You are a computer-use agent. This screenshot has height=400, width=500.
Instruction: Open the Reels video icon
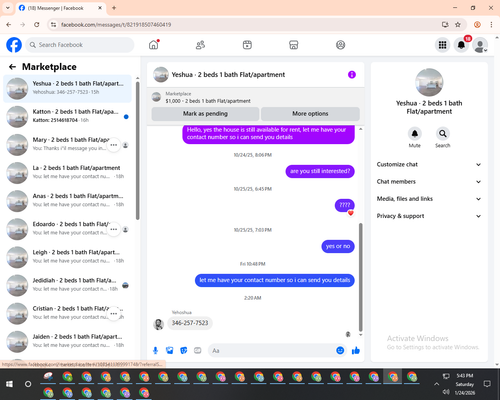pos(247,45)
